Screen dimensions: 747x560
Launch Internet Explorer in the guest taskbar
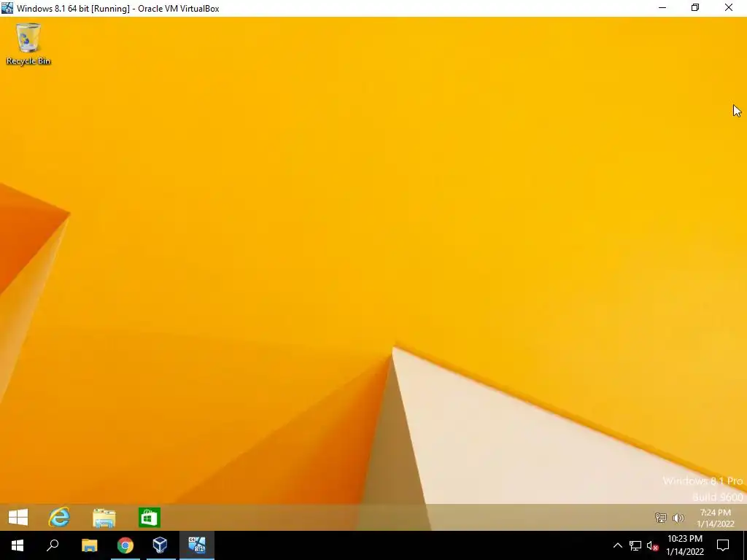click(x=60, y=517)
